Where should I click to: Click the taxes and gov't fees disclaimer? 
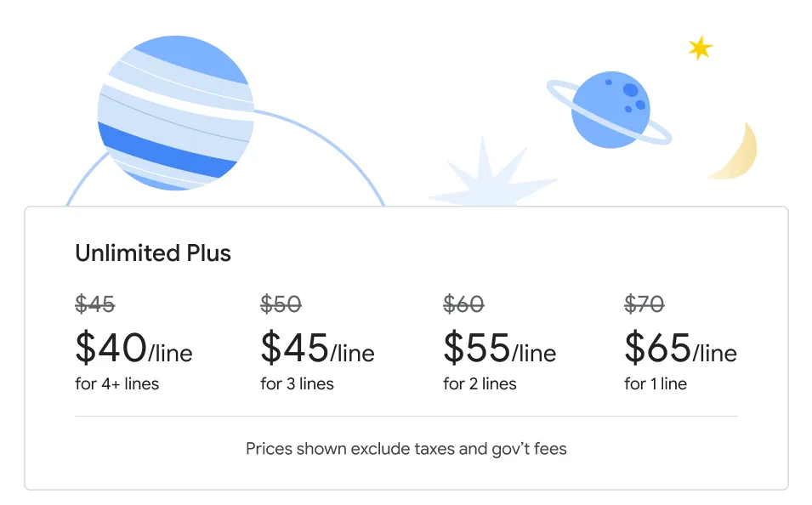406,448
